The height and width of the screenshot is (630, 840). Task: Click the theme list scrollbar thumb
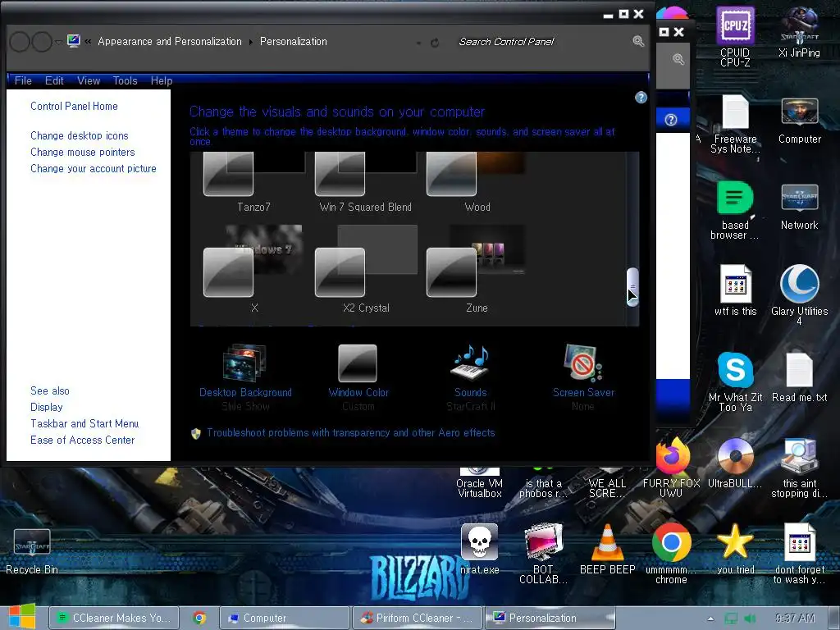tap(632, 287)
